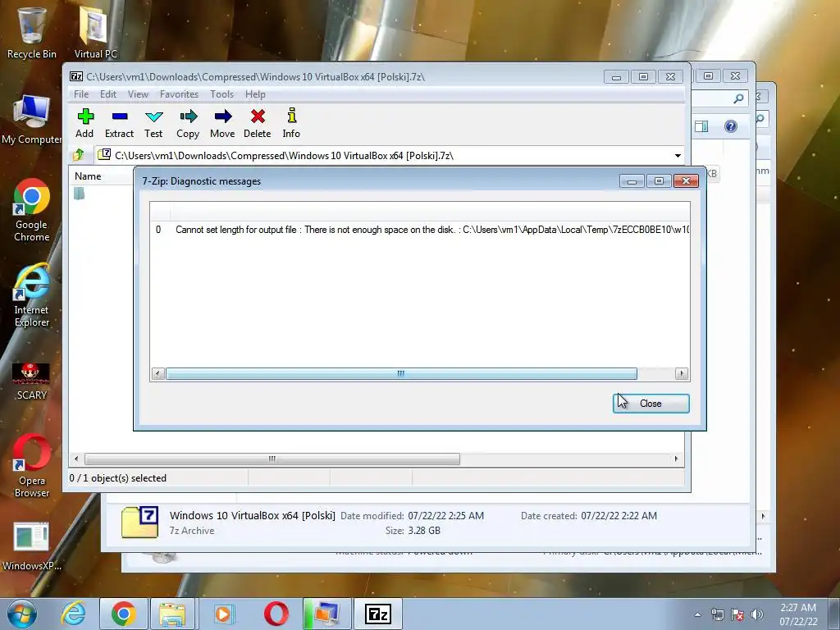Open the Virtual PC desktop folder
This screenshot has height=630, width=840.
point(95,32)
